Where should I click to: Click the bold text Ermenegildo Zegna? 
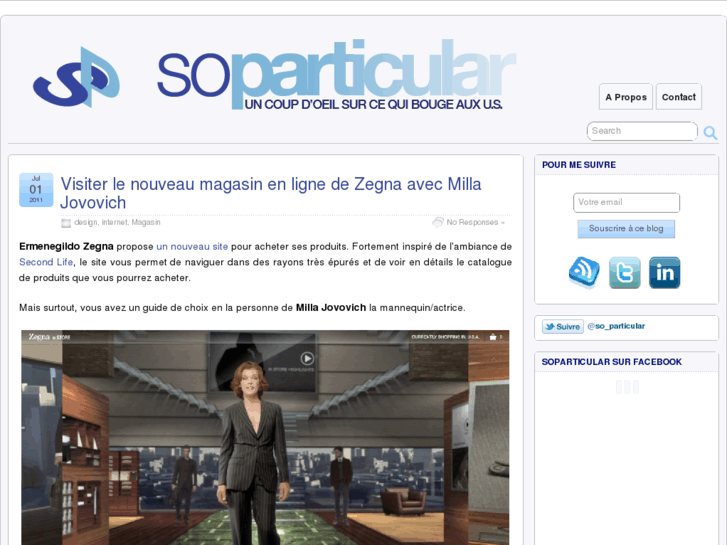point(66,246)
